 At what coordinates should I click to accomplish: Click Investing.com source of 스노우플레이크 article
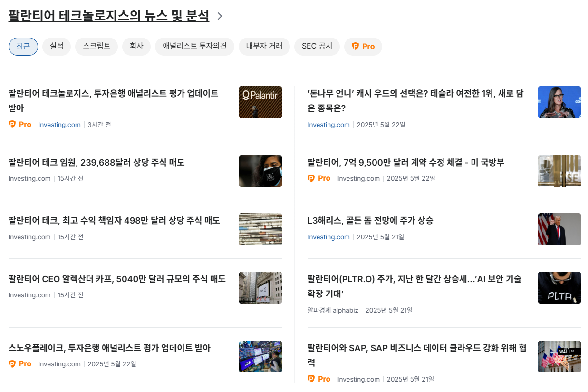(59, 364)
